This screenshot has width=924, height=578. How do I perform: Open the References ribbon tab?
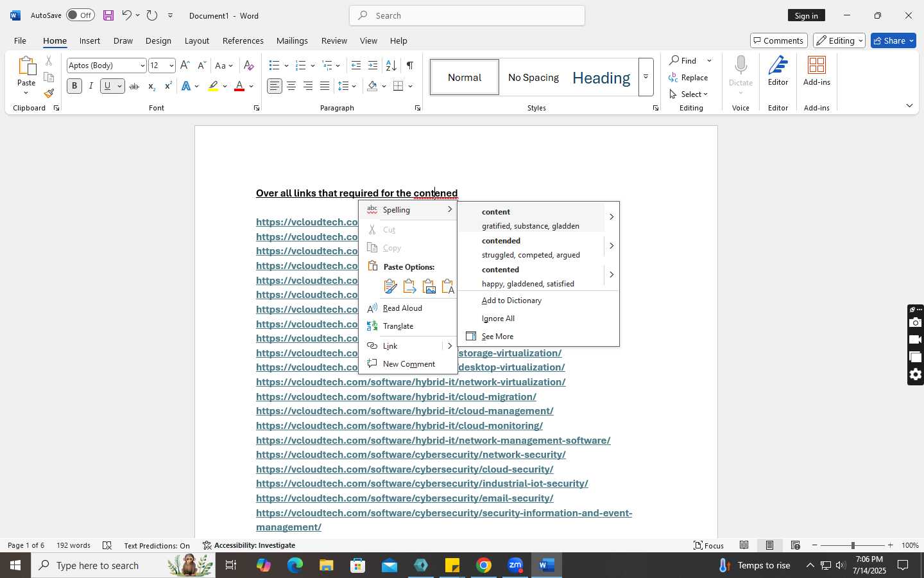coord(243,40)
